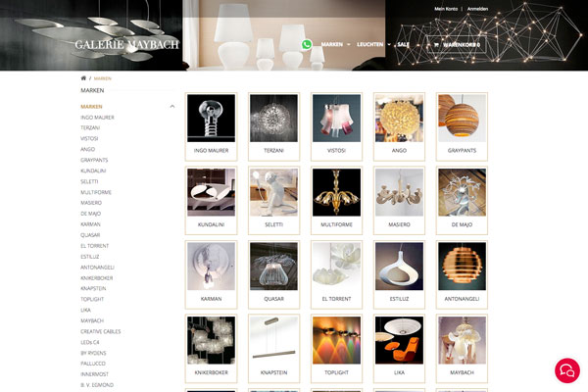Go to home via breadcrumb house icon

(83, 78)
